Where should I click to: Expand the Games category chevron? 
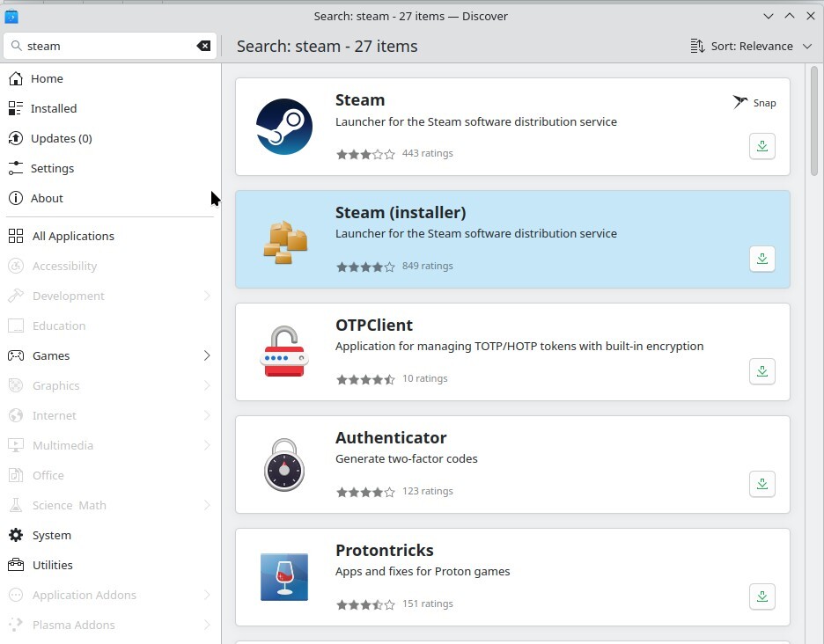tap(207, 355)
